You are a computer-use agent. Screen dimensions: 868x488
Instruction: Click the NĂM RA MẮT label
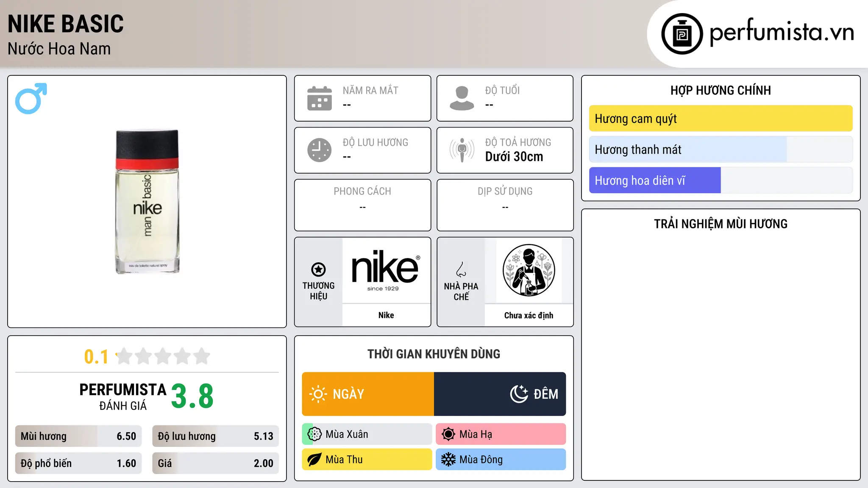click(x=370, y=90)
